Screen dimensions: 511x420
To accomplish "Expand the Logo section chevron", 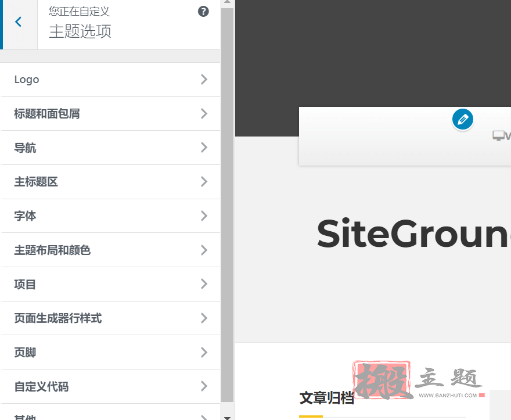I will tap(204, 79).
